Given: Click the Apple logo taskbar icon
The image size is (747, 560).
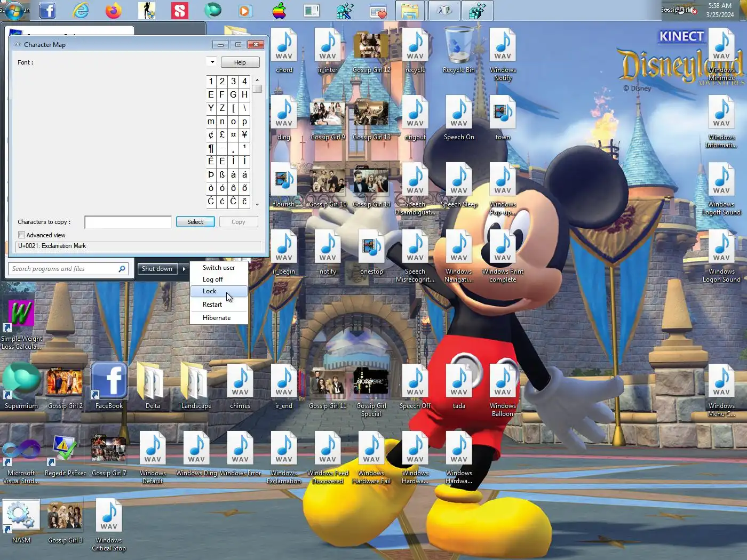Looking at the screenshot, I should pyautogui.click(x=279, y=10).
